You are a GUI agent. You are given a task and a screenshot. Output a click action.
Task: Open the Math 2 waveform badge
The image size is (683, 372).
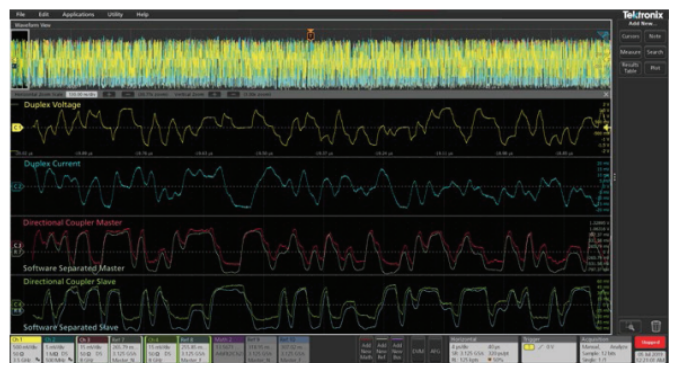coord(228,349)
